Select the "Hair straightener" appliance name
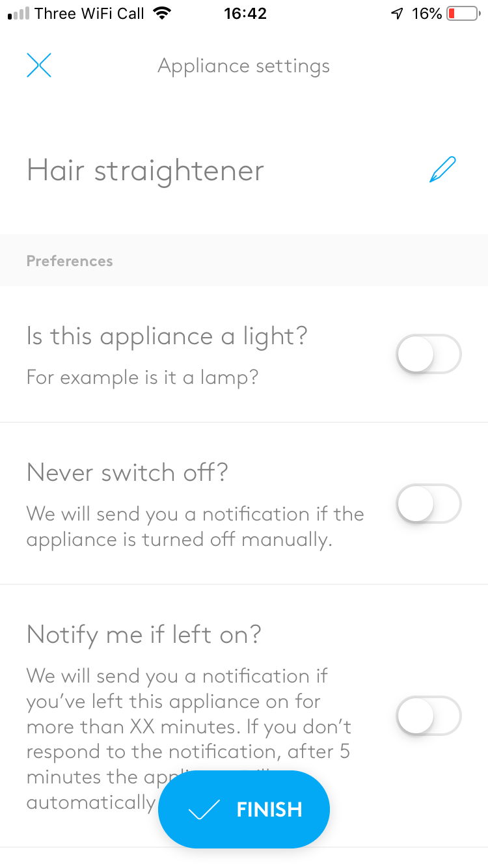Image resolution: width=488 pixels, height=868 pixels. pos(145,170)
